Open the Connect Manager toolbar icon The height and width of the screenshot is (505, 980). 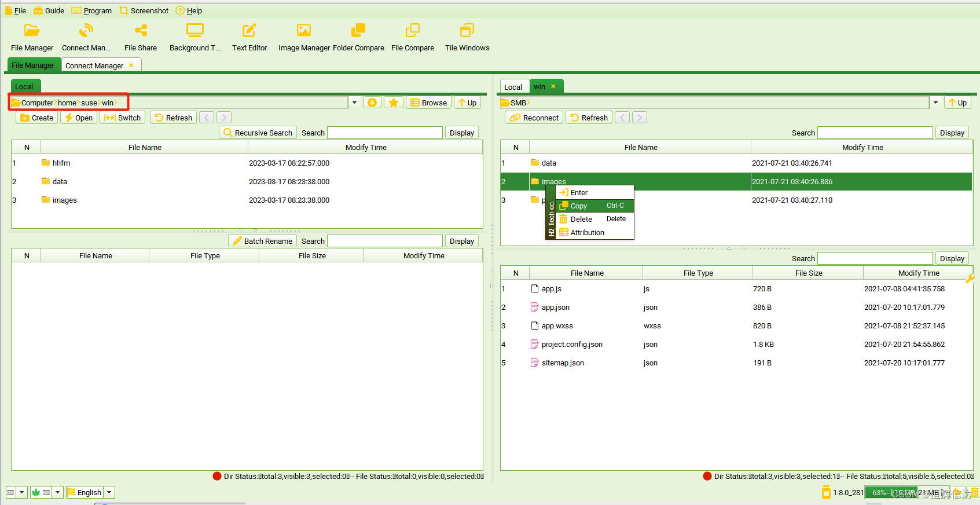(86, 31)
